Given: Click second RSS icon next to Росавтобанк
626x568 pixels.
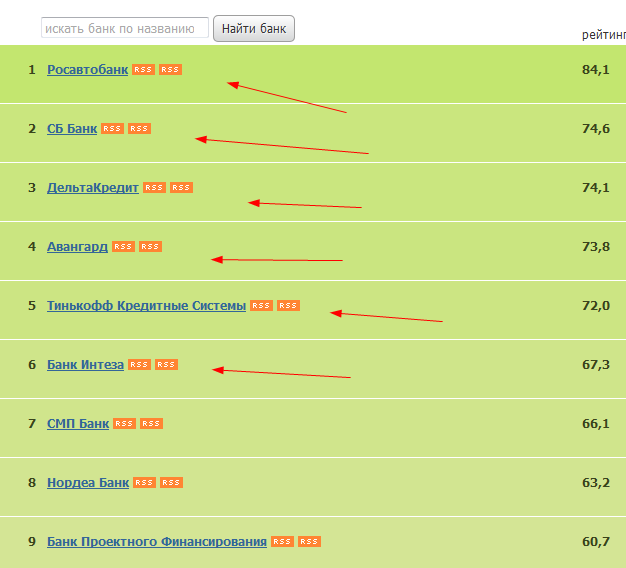Looking at the screenshot, I should (170, 69).
